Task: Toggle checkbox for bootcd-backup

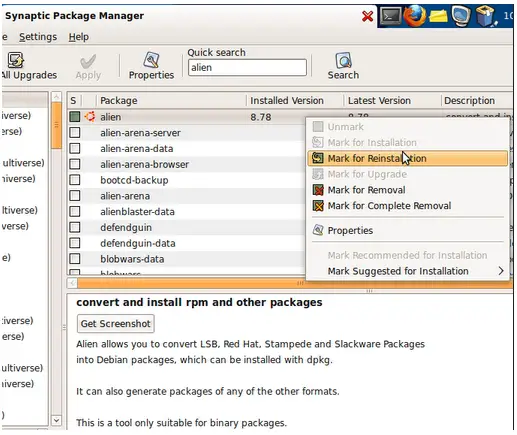Action: tap(75, 180)
